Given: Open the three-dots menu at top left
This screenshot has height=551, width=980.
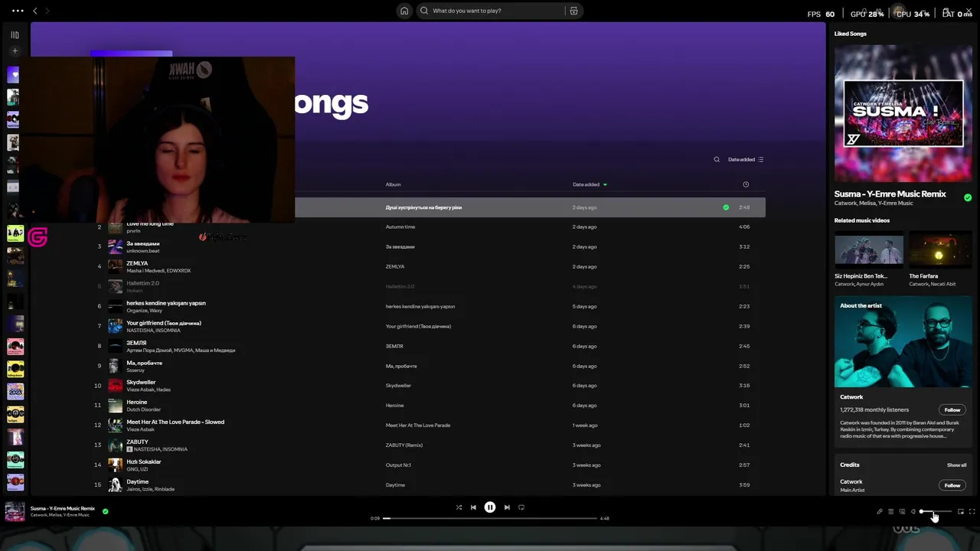Looking at the screenshot, I should 18,11.
